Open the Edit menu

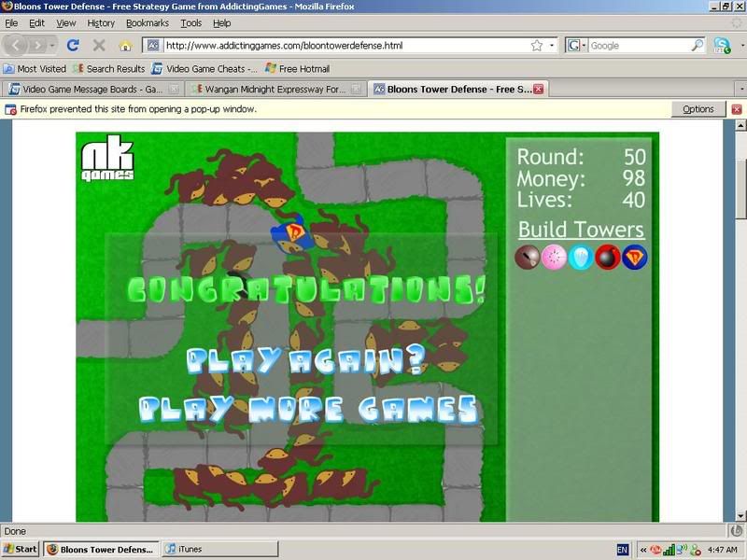coord(36,22)
